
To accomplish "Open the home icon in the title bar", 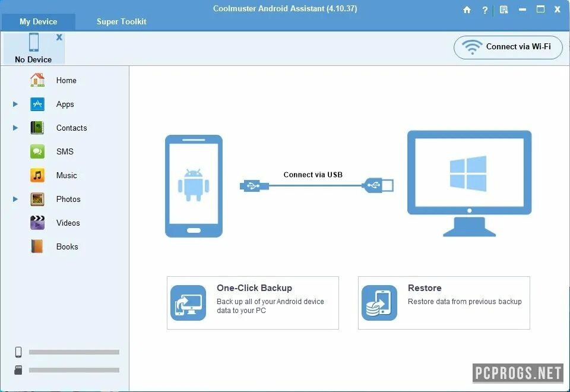I will [x=467, y=10].
